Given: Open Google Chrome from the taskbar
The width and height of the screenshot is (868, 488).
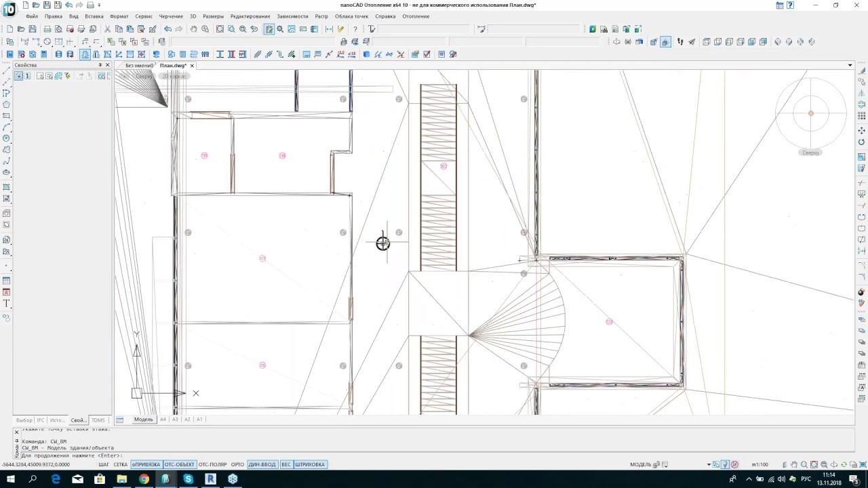Looking at the screenshot, I should point(144,479).
